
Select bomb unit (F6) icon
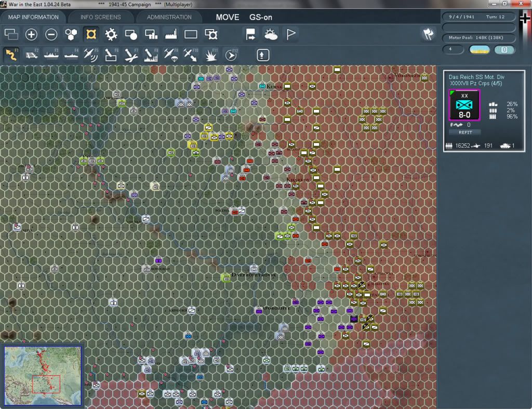click(111, 55)
